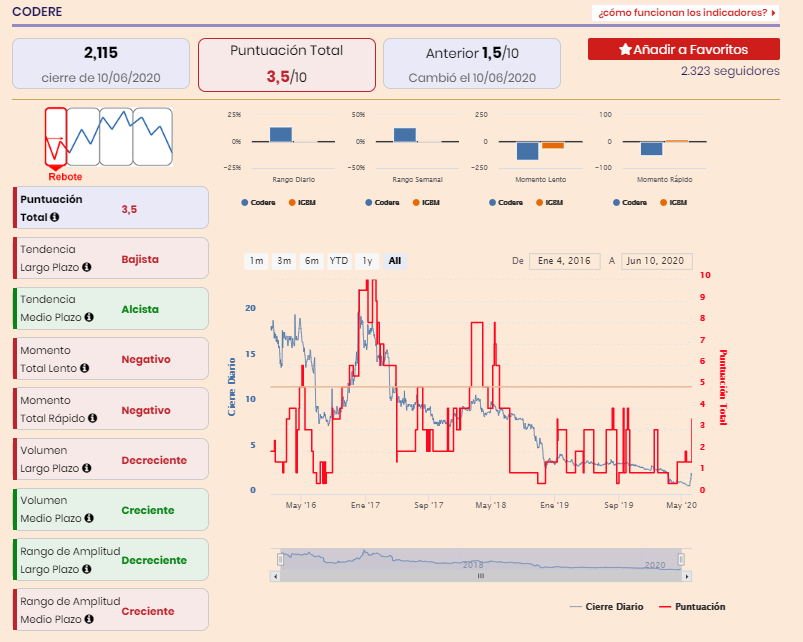Select All range button
This screenshot has height=642, width=803.
395,261
